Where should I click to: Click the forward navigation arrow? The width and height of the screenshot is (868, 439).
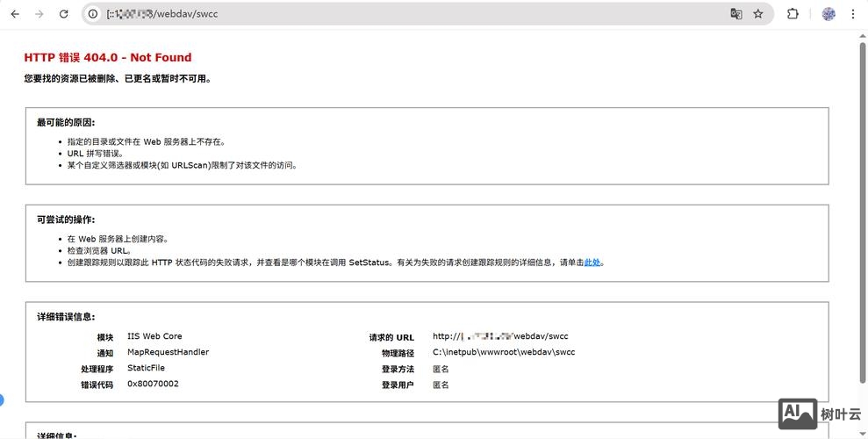39,14
